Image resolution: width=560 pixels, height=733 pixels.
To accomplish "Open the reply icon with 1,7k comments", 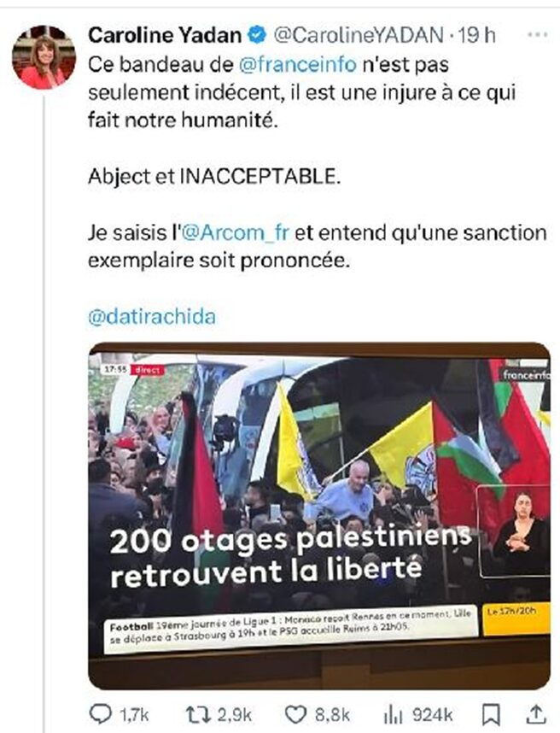I will (101, 714).
